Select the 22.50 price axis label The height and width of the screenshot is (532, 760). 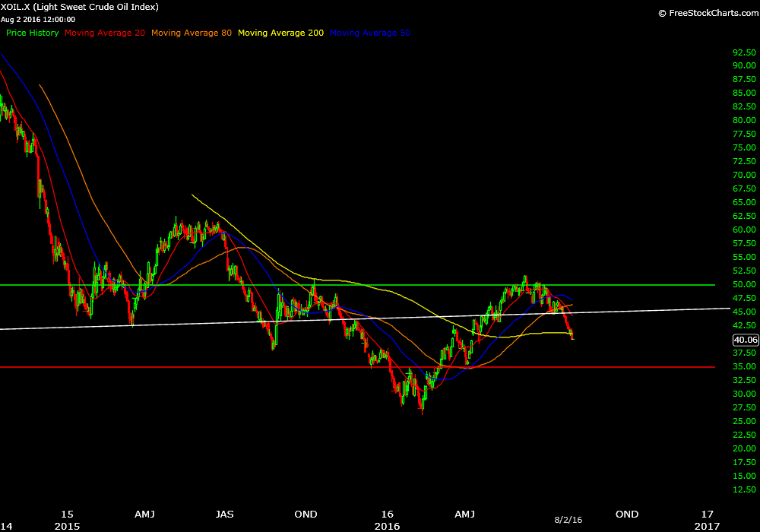pos(744,435)
